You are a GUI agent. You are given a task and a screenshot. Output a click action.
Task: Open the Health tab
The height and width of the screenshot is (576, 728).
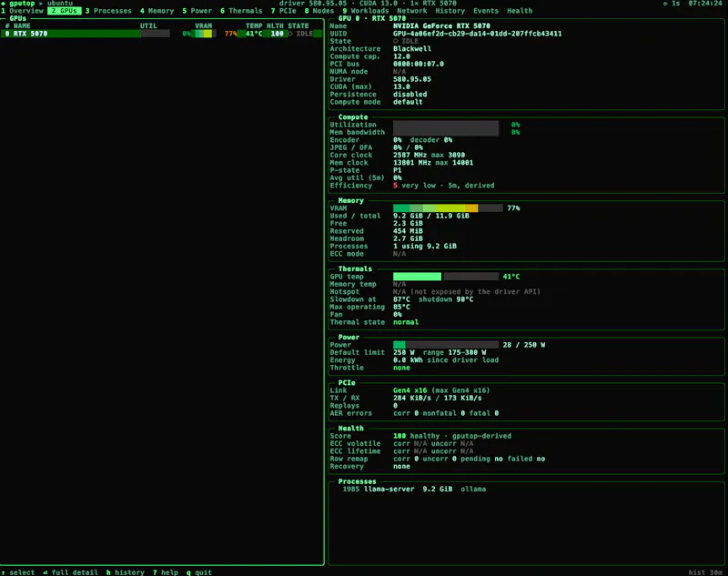pyautogui.click(x=520, y=11)
